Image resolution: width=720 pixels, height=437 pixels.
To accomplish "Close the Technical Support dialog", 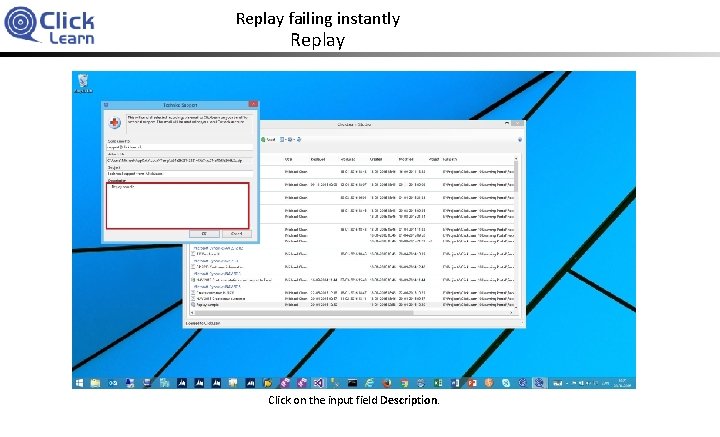I will (253, 104).
